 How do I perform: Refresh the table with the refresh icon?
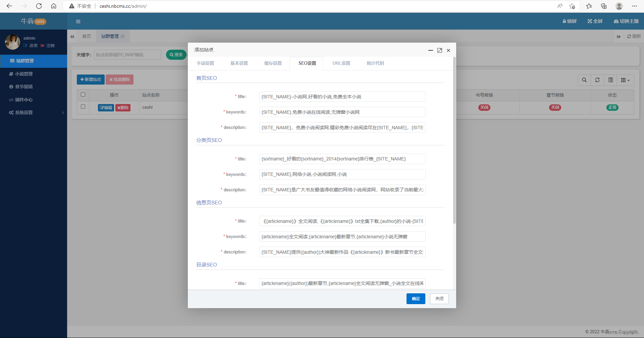597,80
